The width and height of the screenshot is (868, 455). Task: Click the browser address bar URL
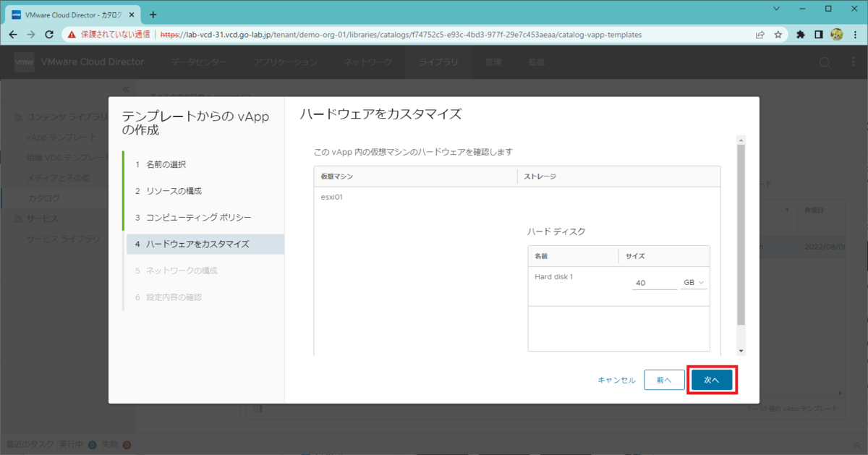tap(400, 34)
